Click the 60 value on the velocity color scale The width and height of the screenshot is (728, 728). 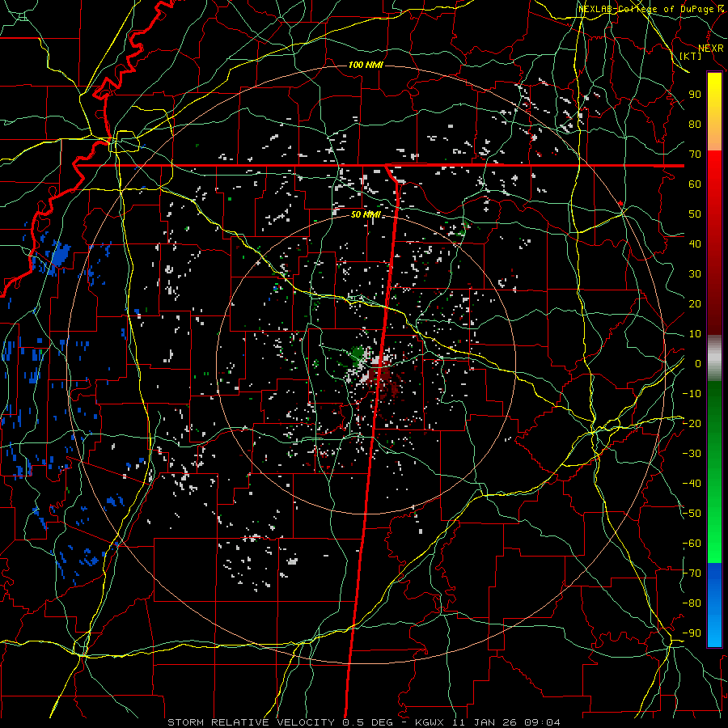click(695, 184)
